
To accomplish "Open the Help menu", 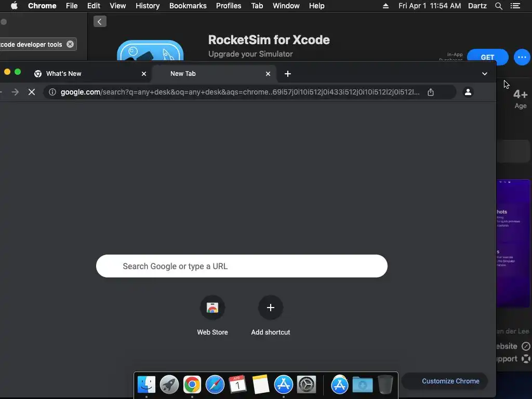I will (316, 6).
